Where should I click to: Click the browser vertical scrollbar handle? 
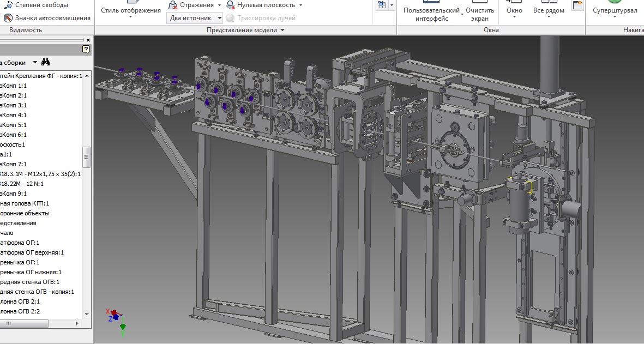click(x=86, y=157)
